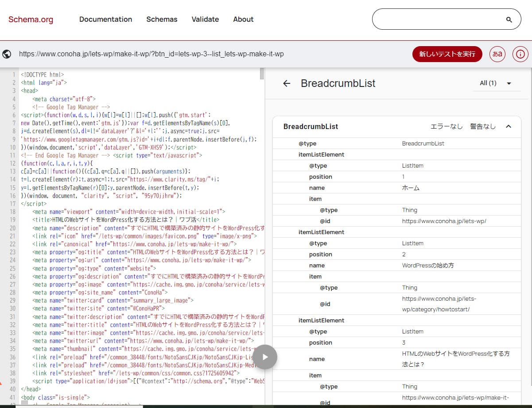Collapse the BreadcrumbList card chevron
Viewport: 532px width, 408px height.
pyautogui.click(x=509, y=126)
